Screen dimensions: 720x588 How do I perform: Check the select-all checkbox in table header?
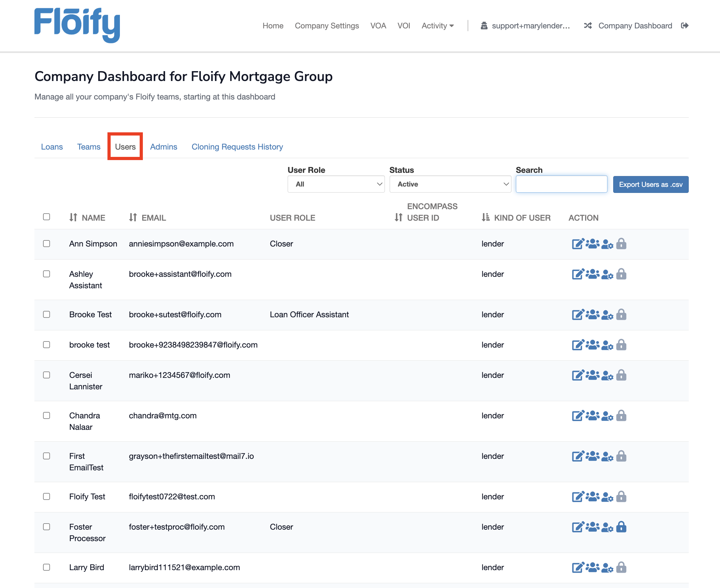(x=47, y=217)
